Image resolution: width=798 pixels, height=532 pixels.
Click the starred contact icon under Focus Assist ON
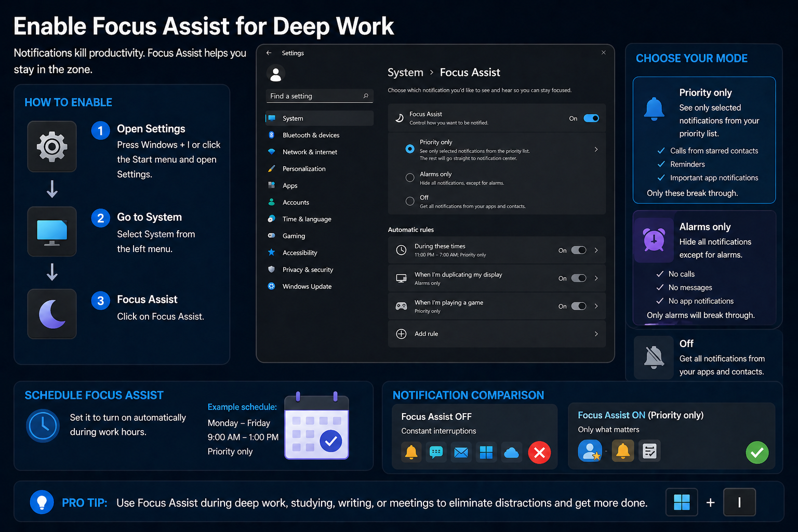click(x=590, y=451)
